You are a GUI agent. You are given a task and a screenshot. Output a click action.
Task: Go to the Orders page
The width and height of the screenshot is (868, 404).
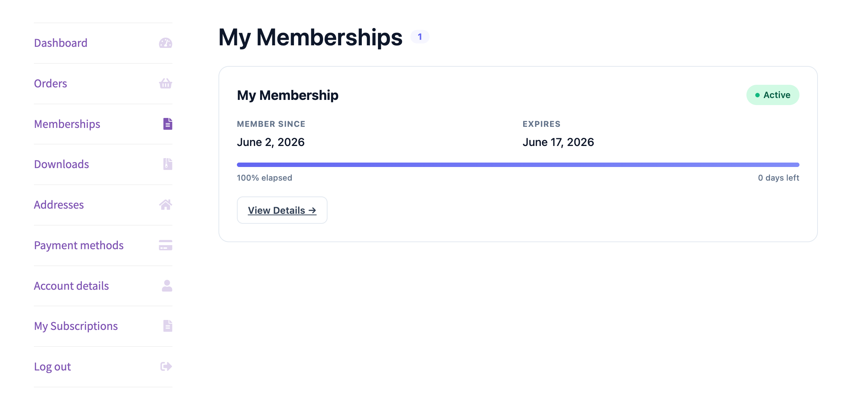pos(50,84)
